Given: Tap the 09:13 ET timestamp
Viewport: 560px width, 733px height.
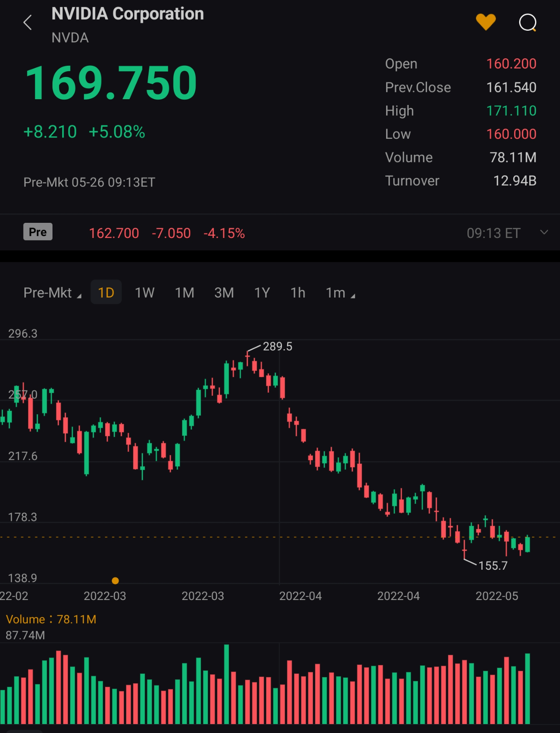Looking at the screenshot, I should (494, 233).
